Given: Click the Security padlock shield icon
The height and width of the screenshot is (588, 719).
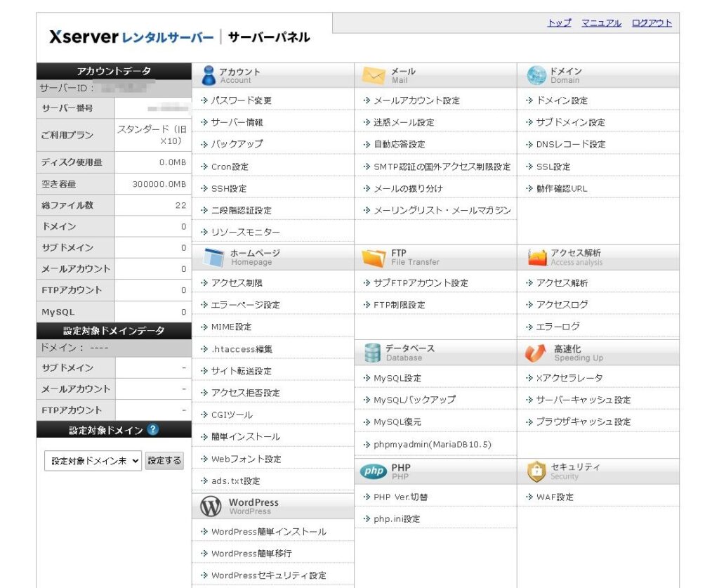Looking at the screenshot, I should 536,471.
